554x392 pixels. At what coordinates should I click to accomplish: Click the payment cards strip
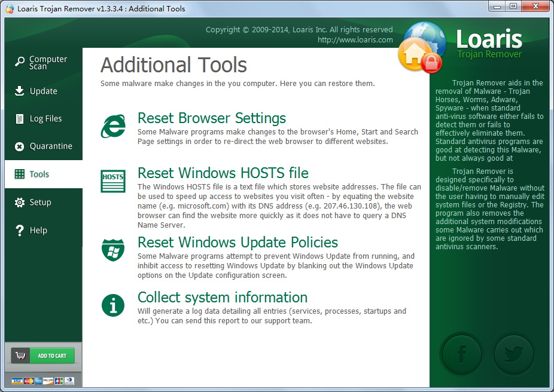[43, 381]
